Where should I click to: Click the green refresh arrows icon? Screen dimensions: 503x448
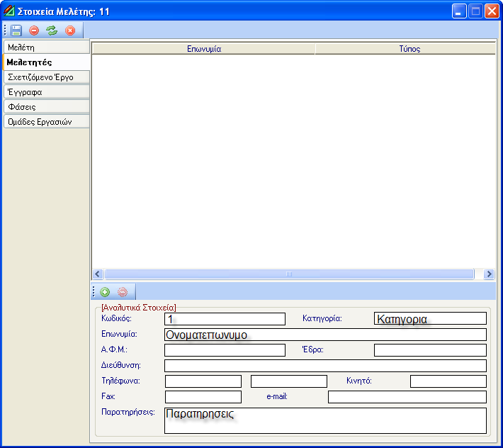(52, 30)
